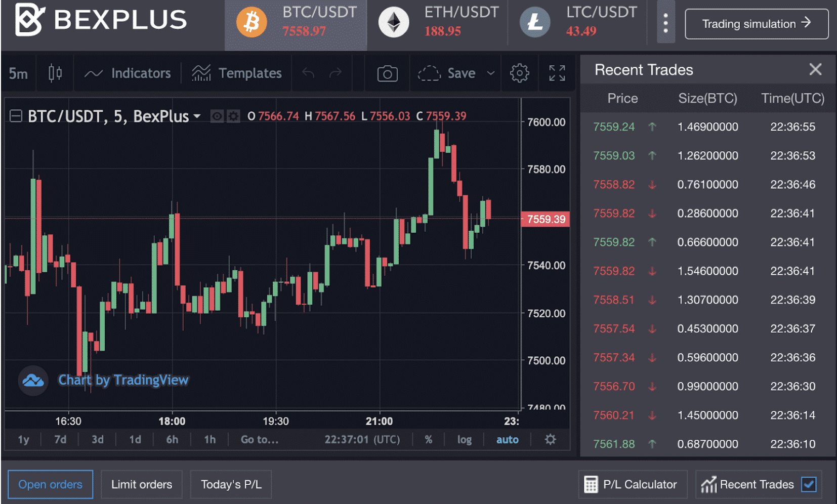Undo the last chart action
This screenshot has width=837, height=504.
pyautogui.click(x=308, y=73)
